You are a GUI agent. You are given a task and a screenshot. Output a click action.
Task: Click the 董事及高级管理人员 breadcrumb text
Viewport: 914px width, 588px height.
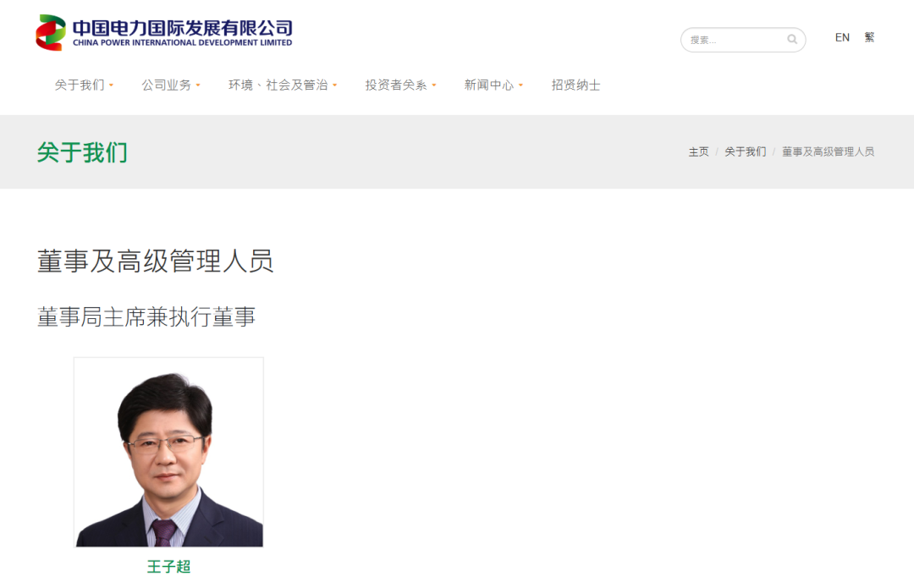(x=828, y=151)
